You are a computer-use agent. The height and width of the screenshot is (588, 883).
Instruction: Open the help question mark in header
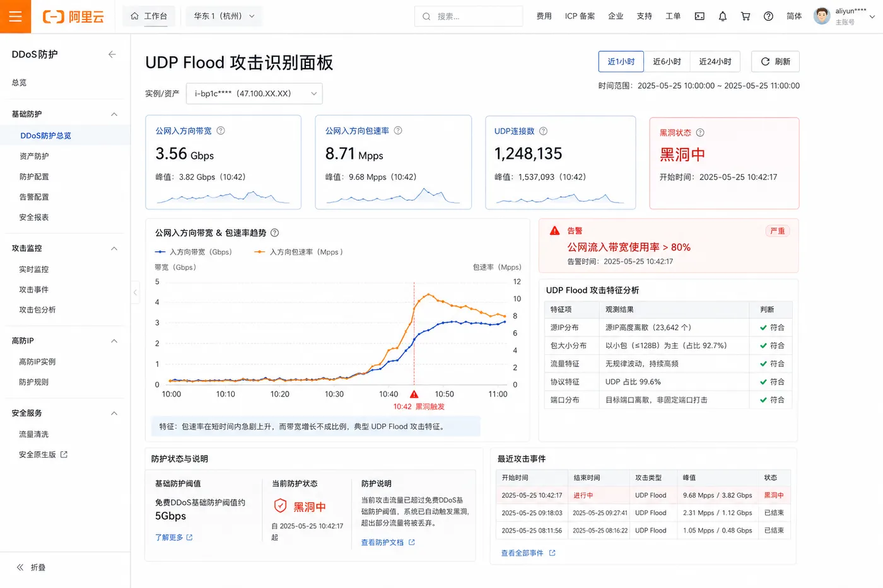(768, 16)
